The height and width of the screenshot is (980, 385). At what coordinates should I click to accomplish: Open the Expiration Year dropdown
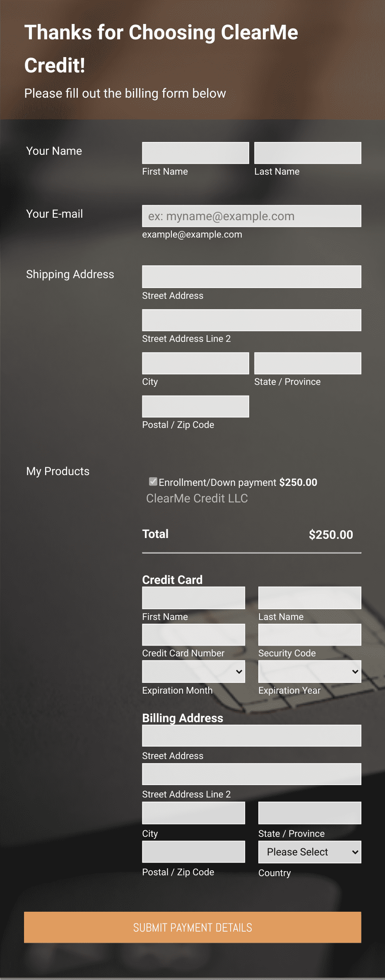pyautogui.click(x=310, y=672)
